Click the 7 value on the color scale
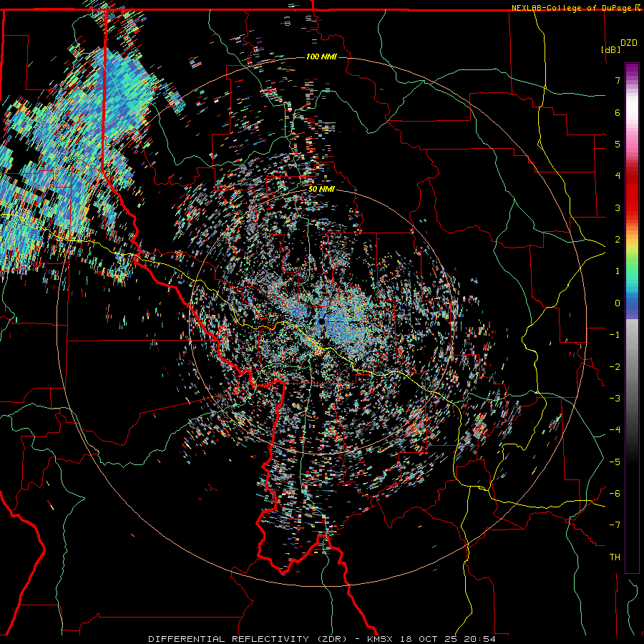 coord(618,80)
